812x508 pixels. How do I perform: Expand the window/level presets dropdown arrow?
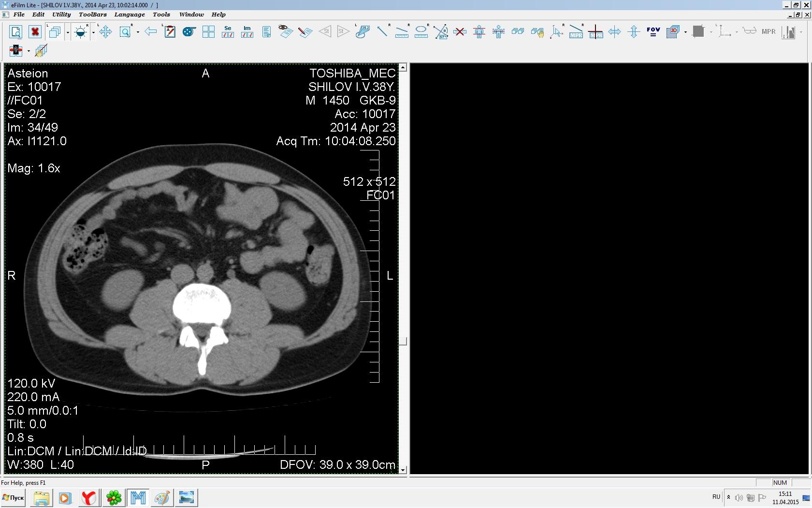[x=93, y=32]
